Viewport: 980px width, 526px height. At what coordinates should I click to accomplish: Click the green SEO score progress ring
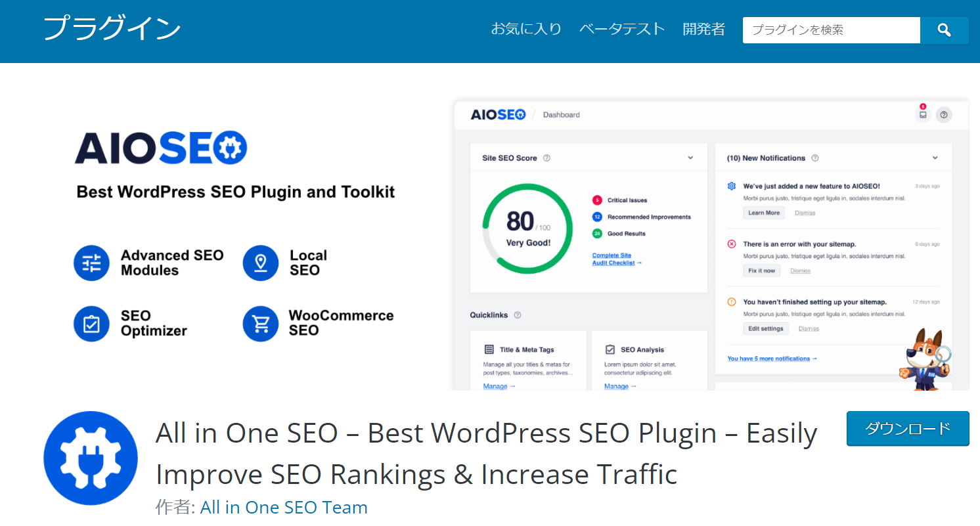(527, 228)
